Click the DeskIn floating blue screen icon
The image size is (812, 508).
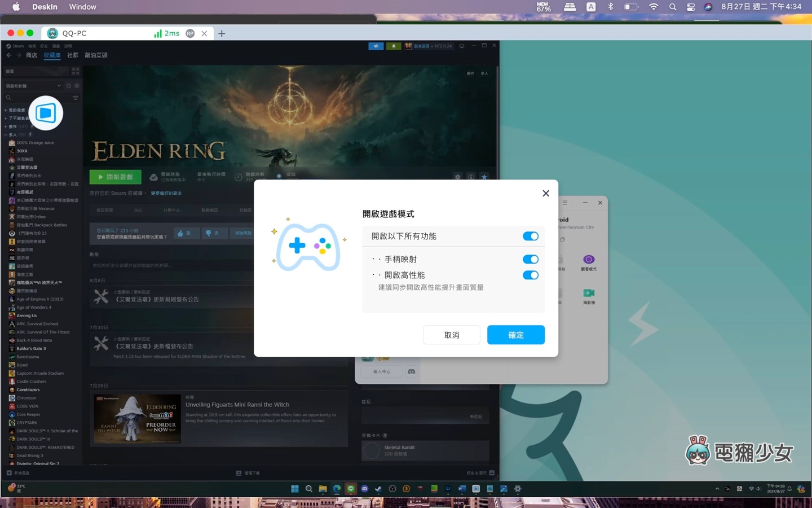(x=46, y=113)
